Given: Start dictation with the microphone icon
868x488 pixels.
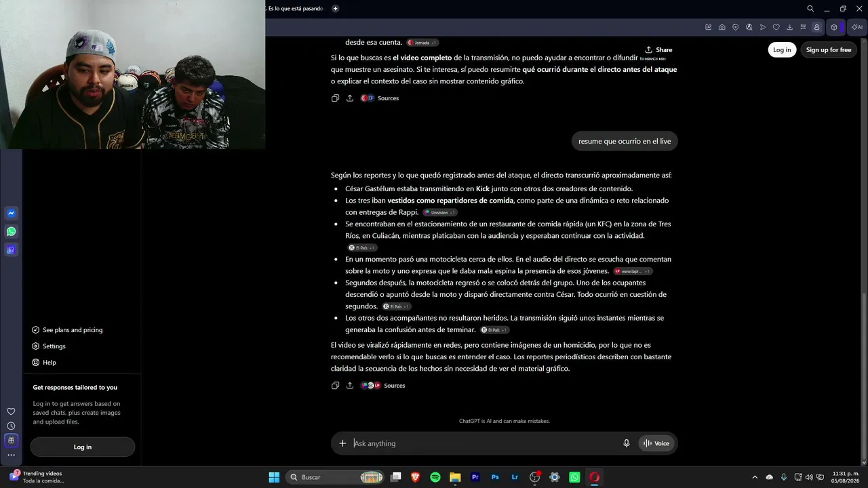Looking at the screenshot, I should 627,443.
